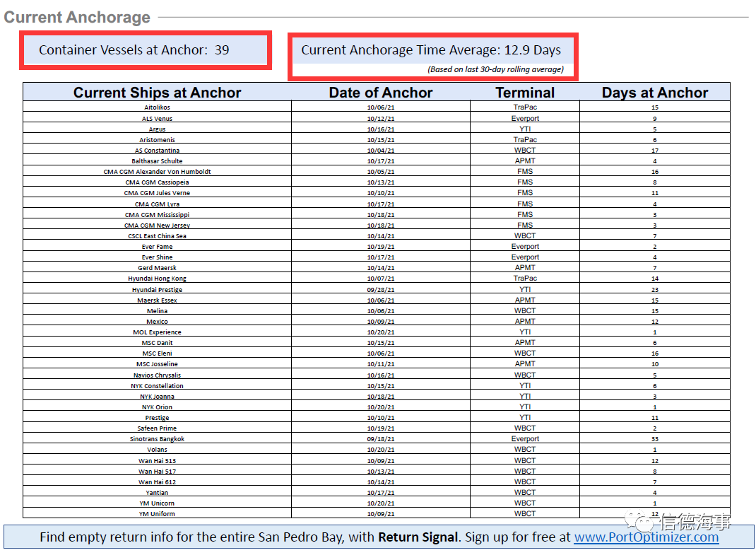Select the 10/04/21 date for AS Constantina
Screen dimensions: 756x555
(381, 150)
